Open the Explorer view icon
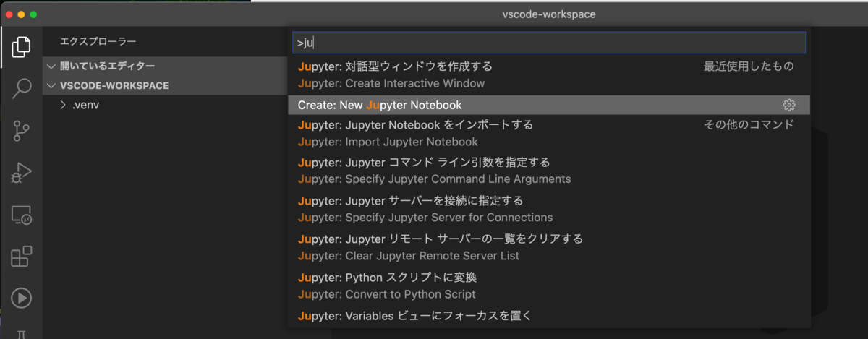Viewport: 868px width, 339px height. tap(21, 47)
